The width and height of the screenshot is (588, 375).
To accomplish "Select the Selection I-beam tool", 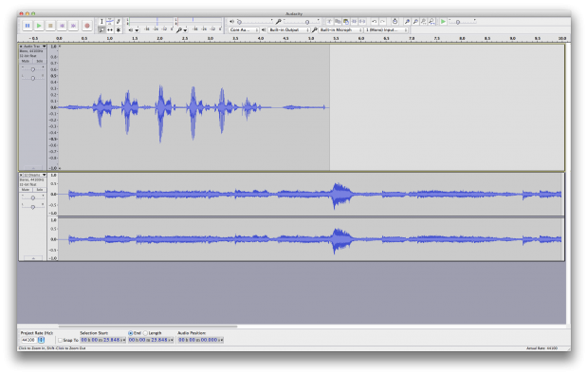I will tap(101, 22).
